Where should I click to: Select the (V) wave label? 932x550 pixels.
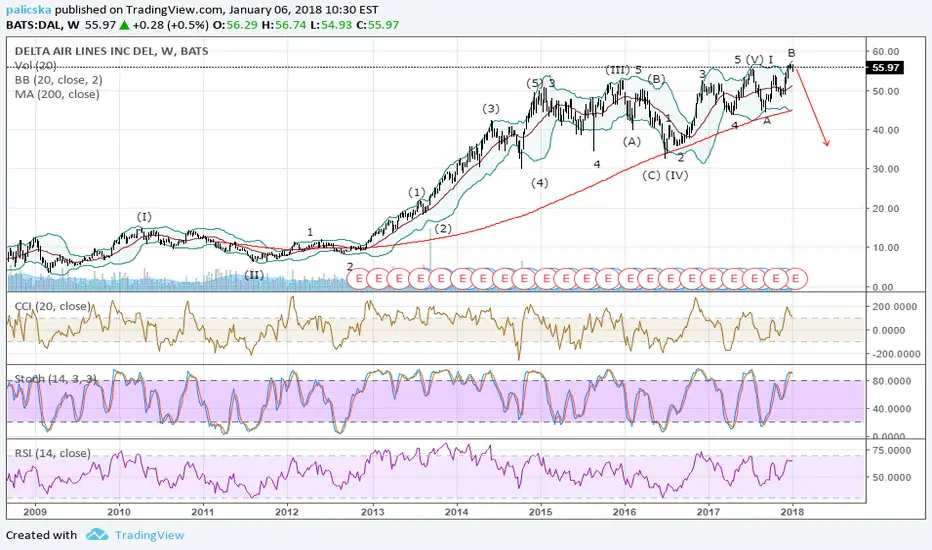pyautogui.click(x=755, y=59)
